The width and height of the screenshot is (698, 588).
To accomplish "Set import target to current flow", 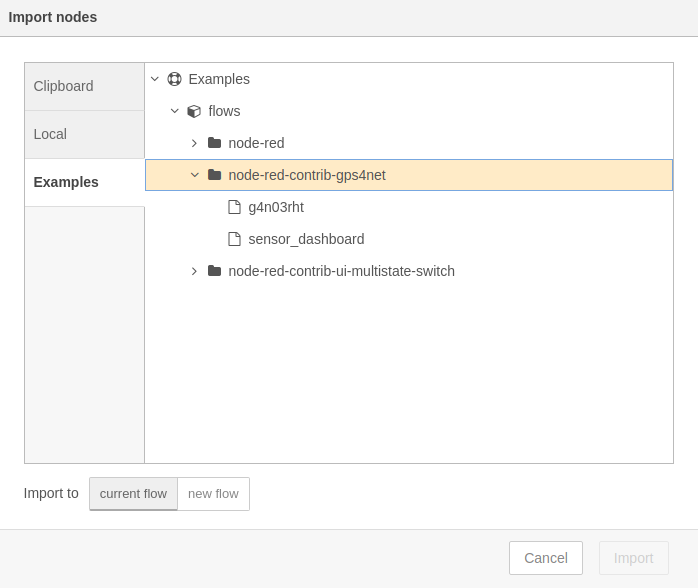I will [x=134, y=494].
